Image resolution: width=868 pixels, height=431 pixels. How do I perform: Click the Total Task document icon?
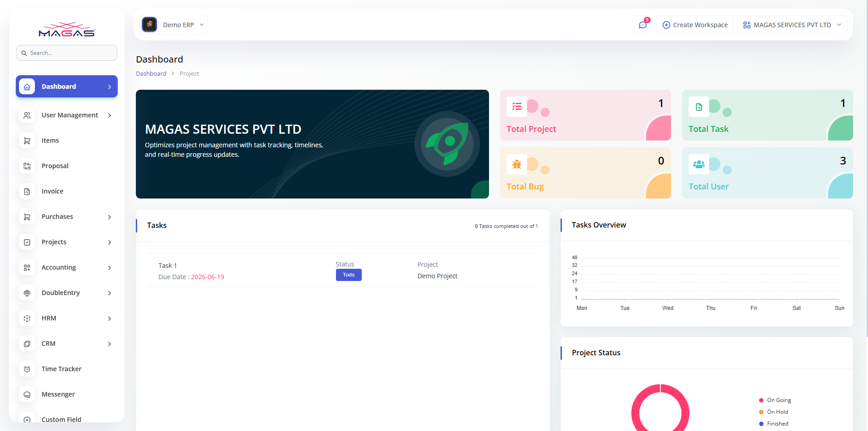699,107
